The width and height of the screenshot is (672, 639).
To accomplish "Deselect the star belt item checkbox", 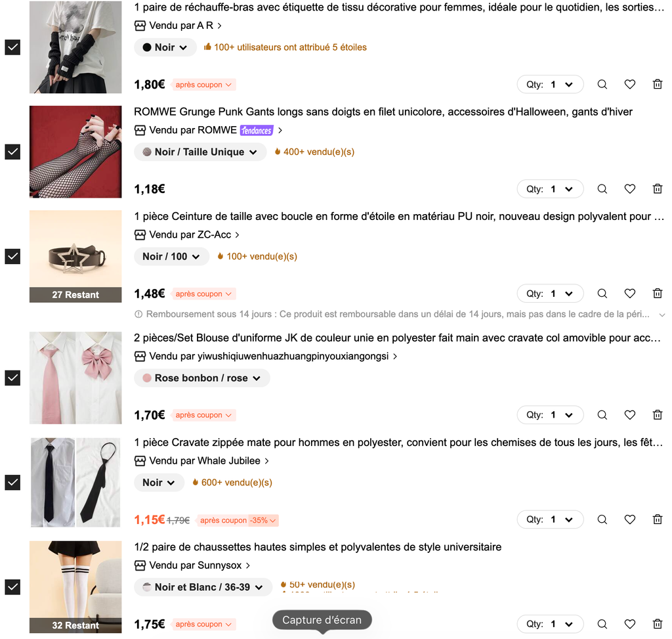I will 12,257.
